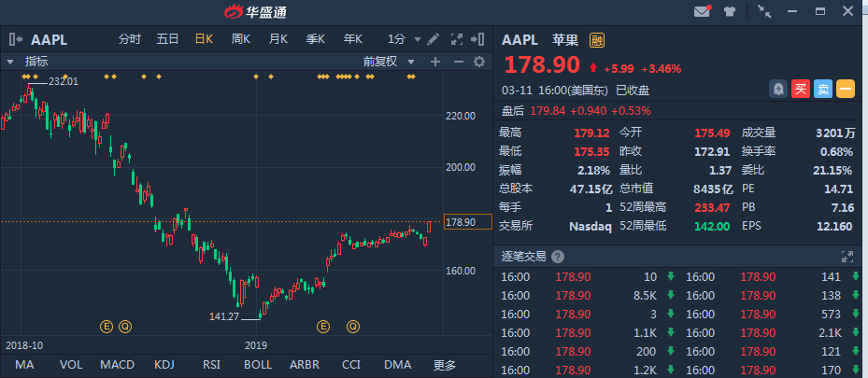Image resolution: width=868 pixels, height=378 pixels.
Task: Collapse the left panel arrow icon
Action: [16, 39]
